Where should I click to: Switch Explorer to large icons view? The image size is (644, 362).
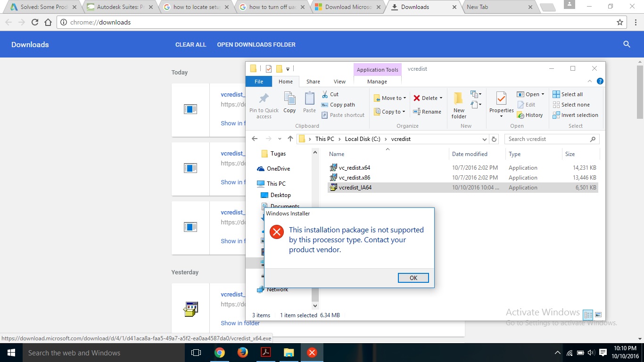click(x=598, y=315)
